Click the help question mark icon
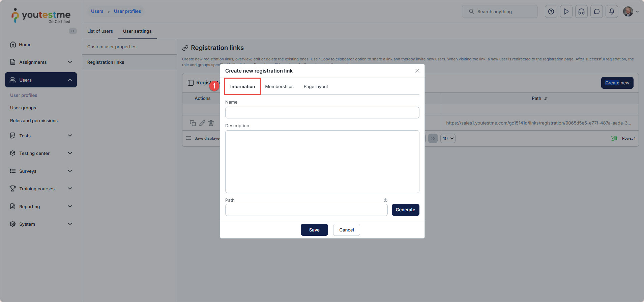Viewport: 644px width, 302px height. point(551,11)
